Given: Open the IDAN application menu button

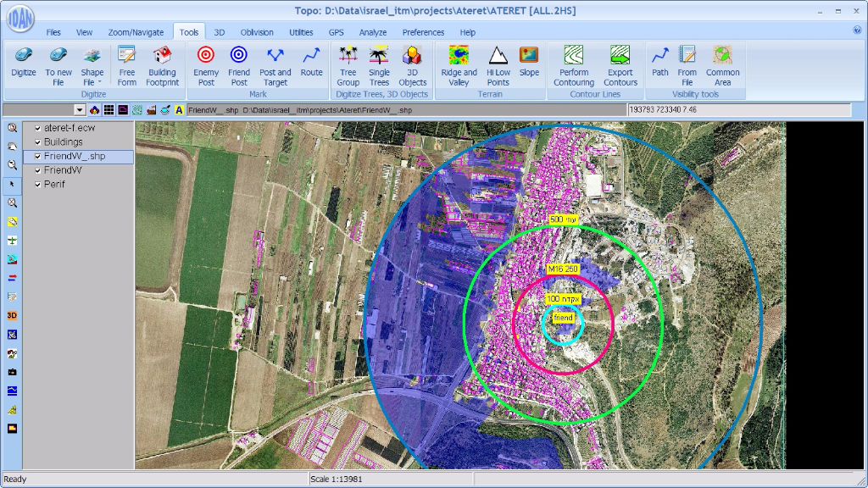Looking at the screenshot, I should pos(19,19).
